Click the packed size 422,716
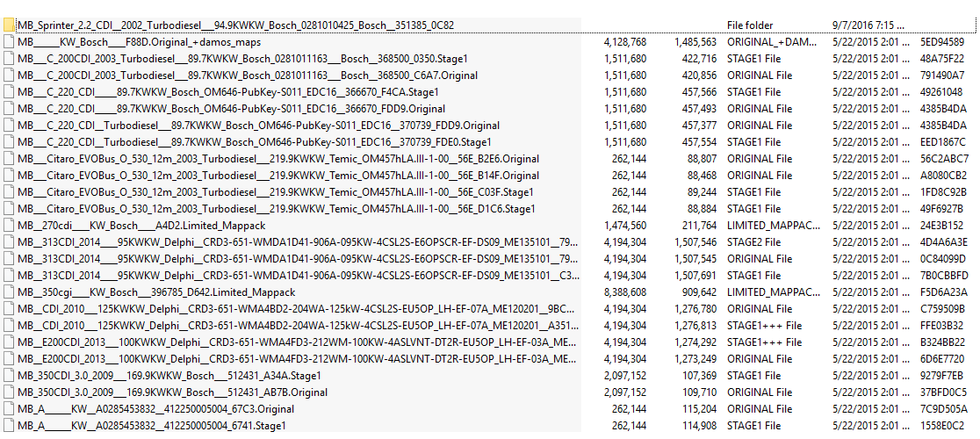Viewport: 980px width, 439px height. pyautogui.click(x=700, y=59)
